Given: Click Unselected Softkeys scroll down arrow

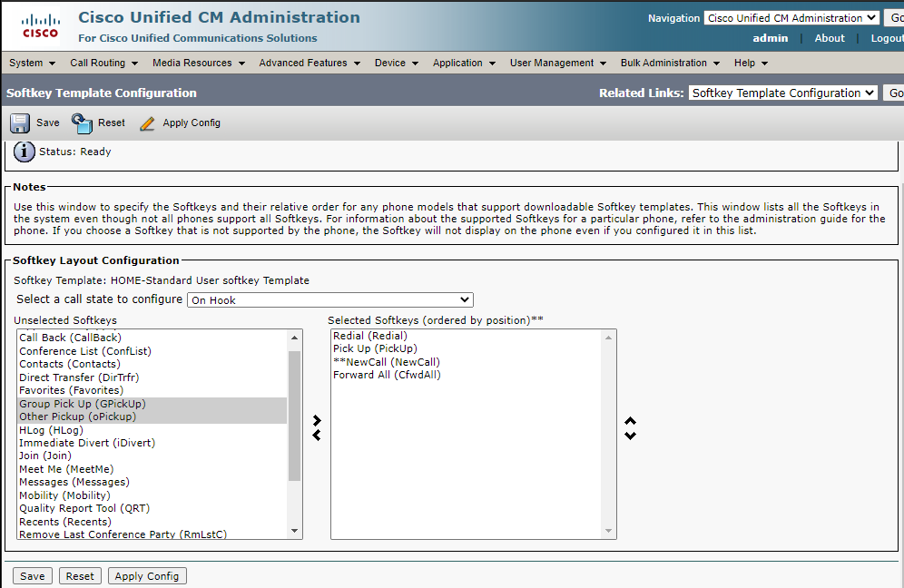Looking at the screenshot, I should [x=295, y=531].
